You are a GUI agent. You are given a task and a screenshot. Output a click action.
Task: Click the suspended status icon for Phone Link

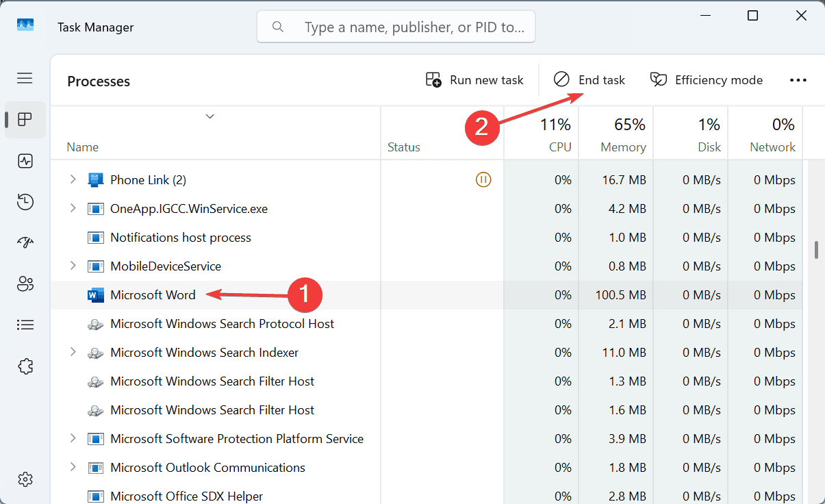click(x=483, y=180)
